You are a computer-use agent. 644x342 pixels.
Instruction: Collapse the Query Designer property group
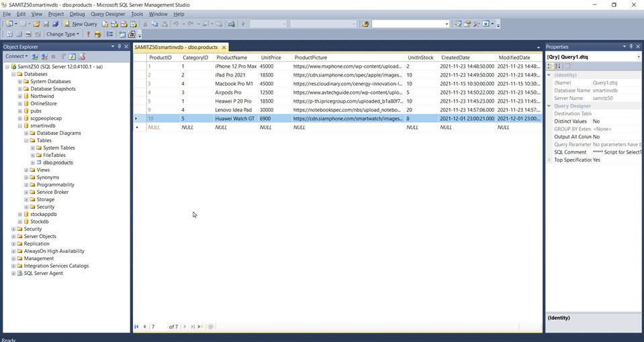click(x=549, y=106)
